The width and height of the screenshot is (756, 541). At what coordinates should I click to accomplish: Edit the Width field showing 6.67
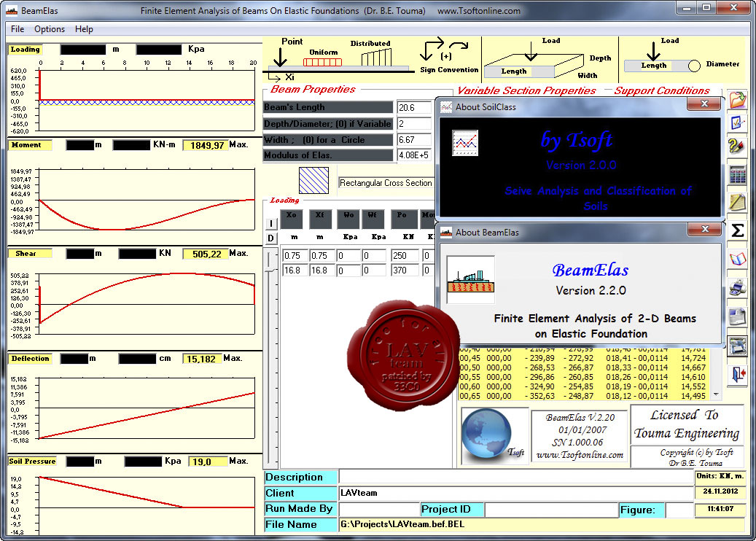coord(413,140)
